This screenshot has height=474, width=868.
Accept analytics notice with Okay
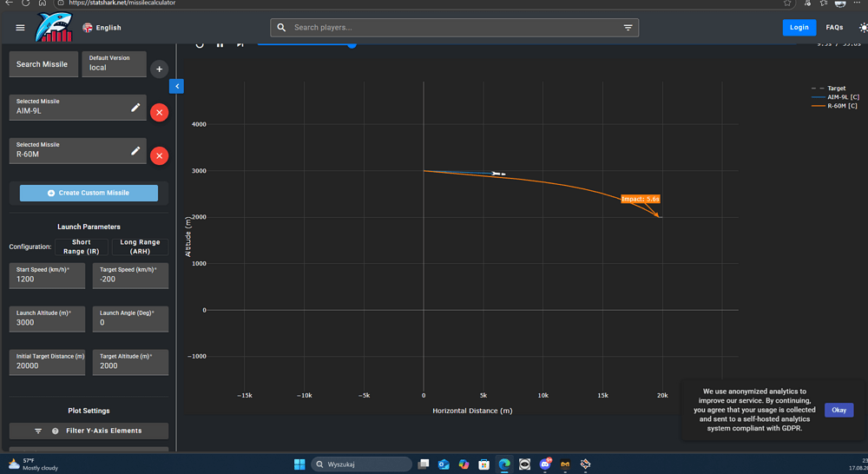pos(838,410)
